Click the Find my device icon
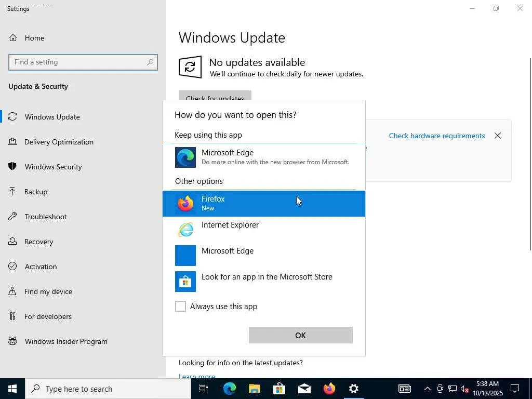 [12, 291]
